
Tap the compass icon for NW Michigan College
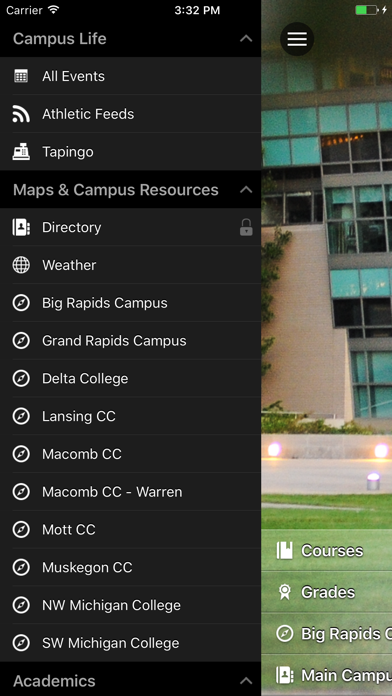tap(21, 605)
